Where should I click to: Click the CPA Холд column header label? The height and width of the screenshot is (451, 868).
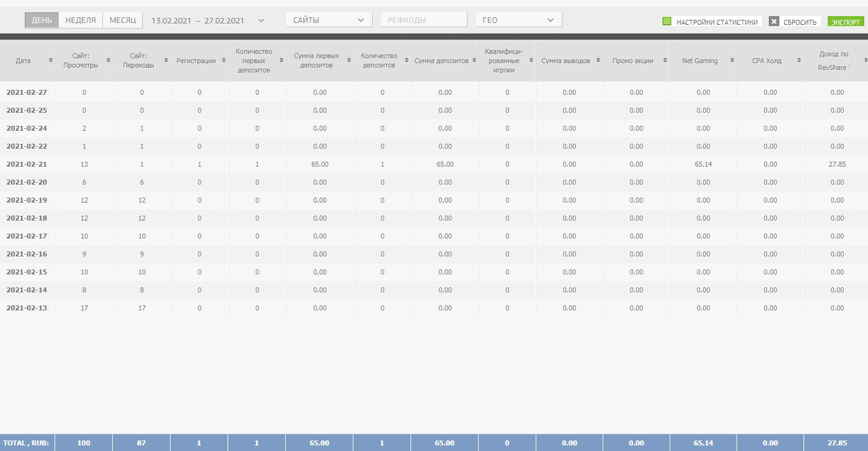point(767,61)
